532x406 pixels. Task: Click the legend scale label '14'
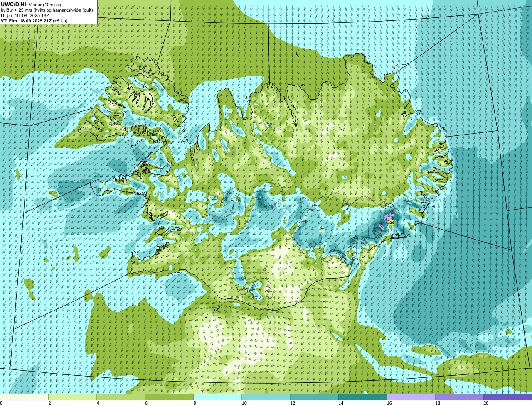coord(340,403)
